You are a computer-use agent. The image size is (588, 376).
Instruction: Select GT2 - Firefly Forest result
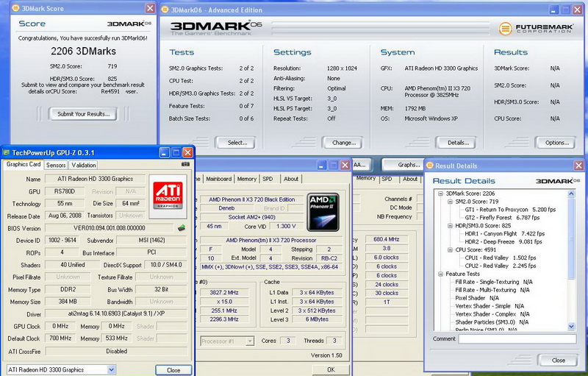tap(502, 218)
